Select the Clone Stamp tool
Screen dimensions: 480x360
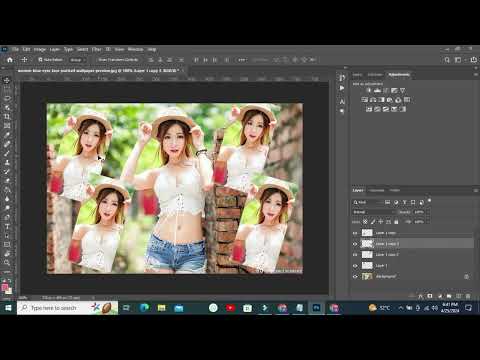point(7,162)
